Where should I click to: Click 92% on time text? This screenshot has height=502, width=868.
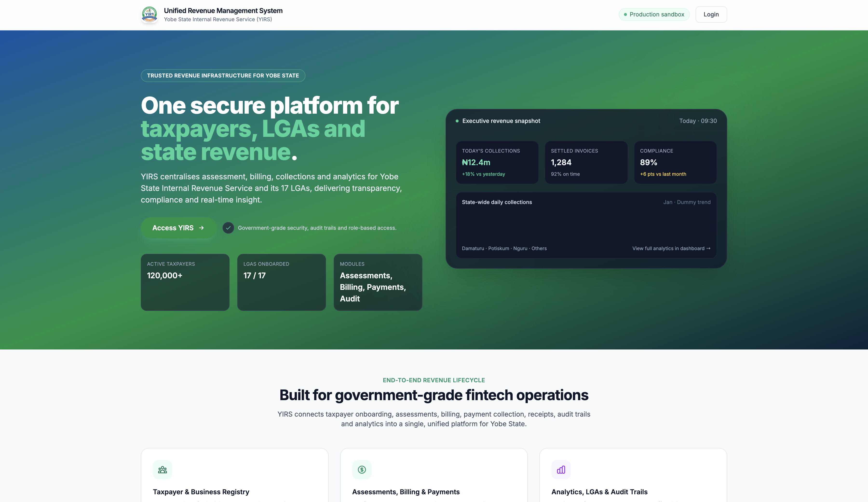point(565,174)
